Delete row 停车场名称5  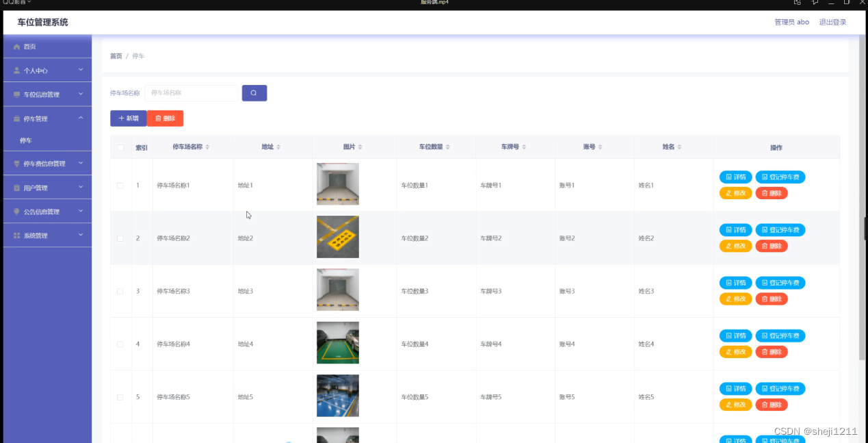(772, 405)
